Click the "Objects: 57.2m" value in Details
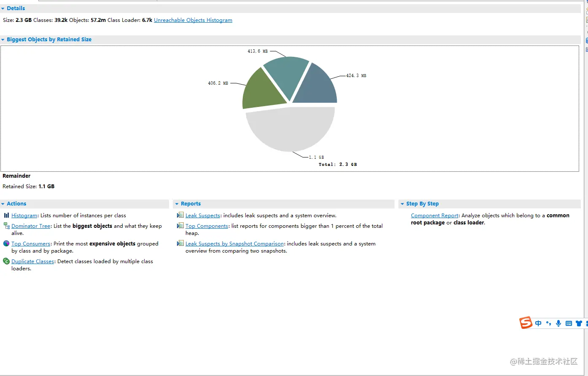This screenshot has height=376, width=588. 87,20
